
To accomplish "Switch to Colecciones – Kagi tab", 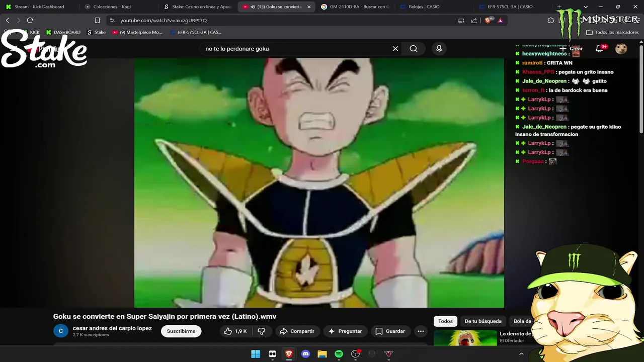I will coord(112,7).
